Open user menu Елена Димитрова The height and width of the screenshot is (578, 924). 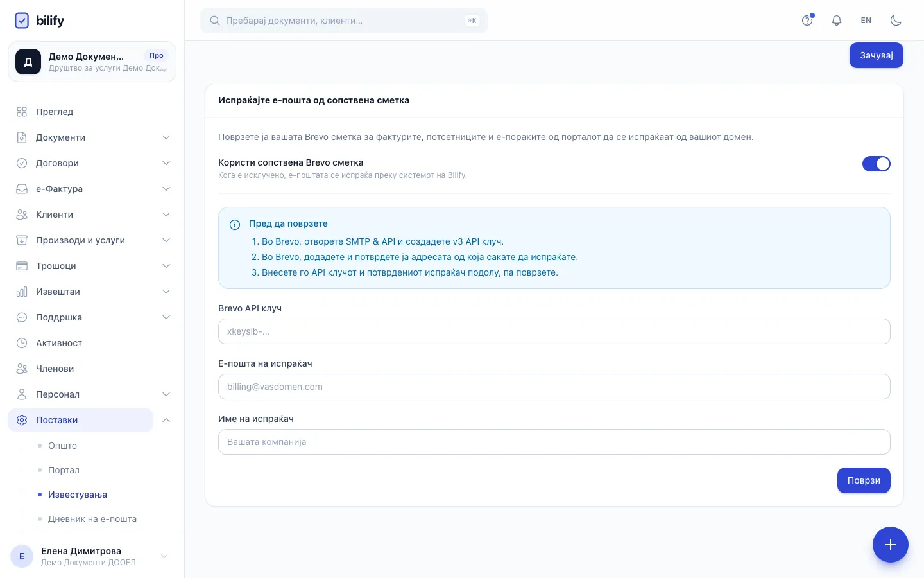[x=92, y=556]
